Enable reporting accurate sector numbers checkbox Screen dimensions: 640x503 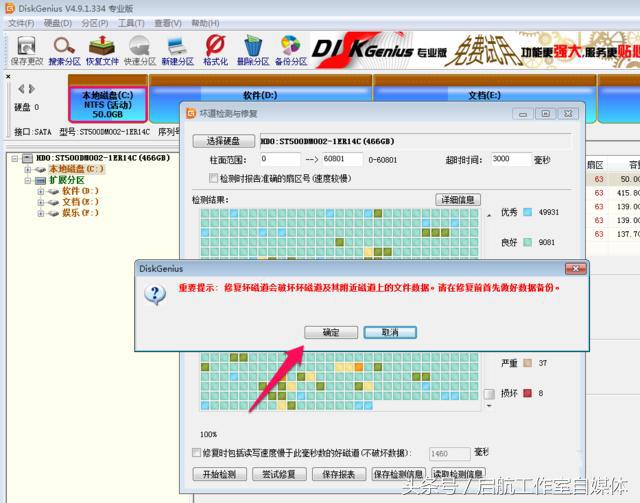tap(213, 178)
